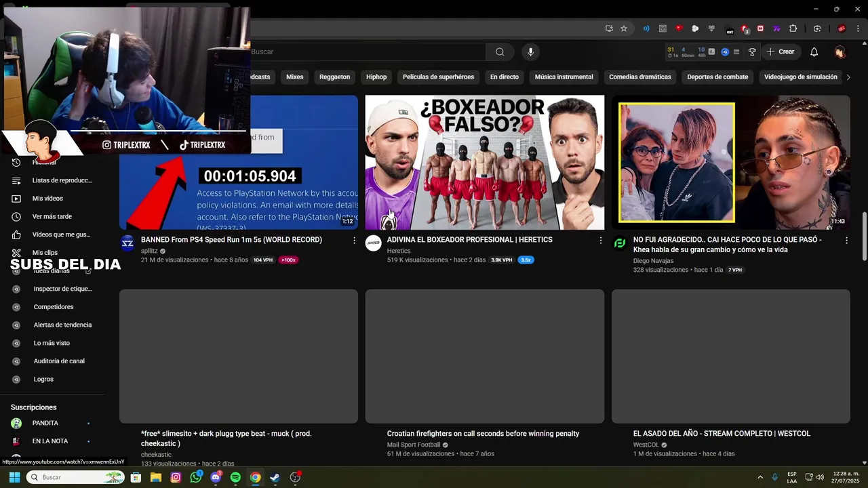Click the red fast-forward extension icon
The image size is (868, 488).
coord(760,28)
